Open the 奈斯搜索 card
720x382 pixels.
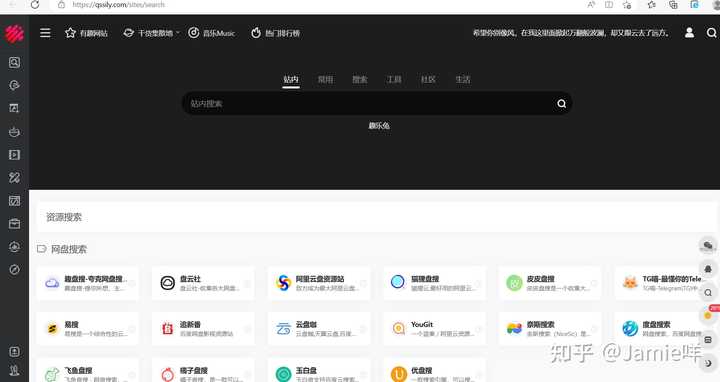[550, 329]
